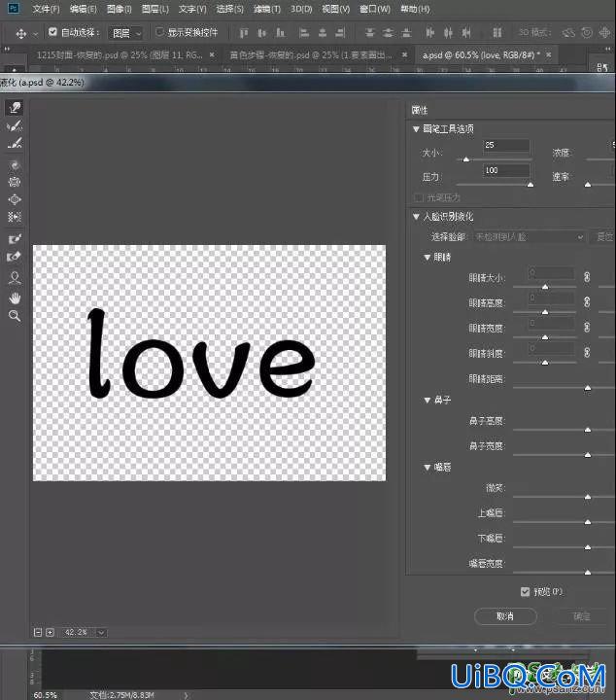Screen dimensions: 616x700
Task: Toggle the 预览(P) checkbox
Action: pos(525,591)
